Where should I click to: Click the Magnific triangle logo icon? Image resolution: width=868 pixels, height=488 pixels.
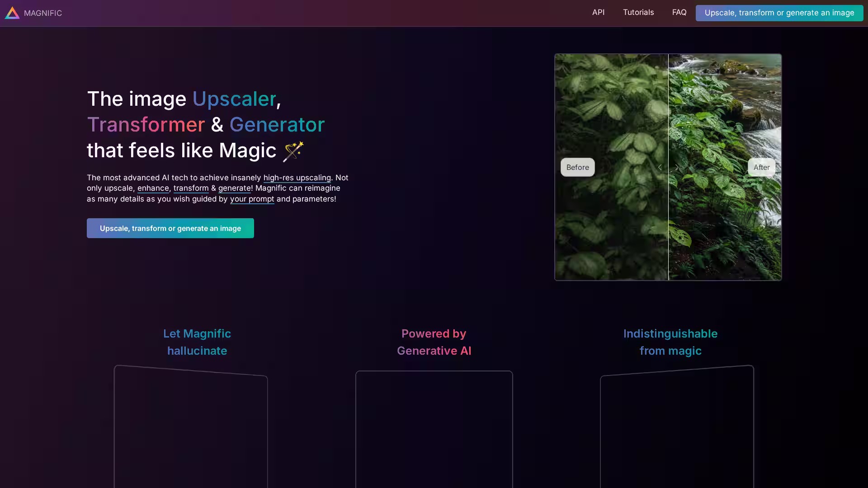(x=12, y=13)
